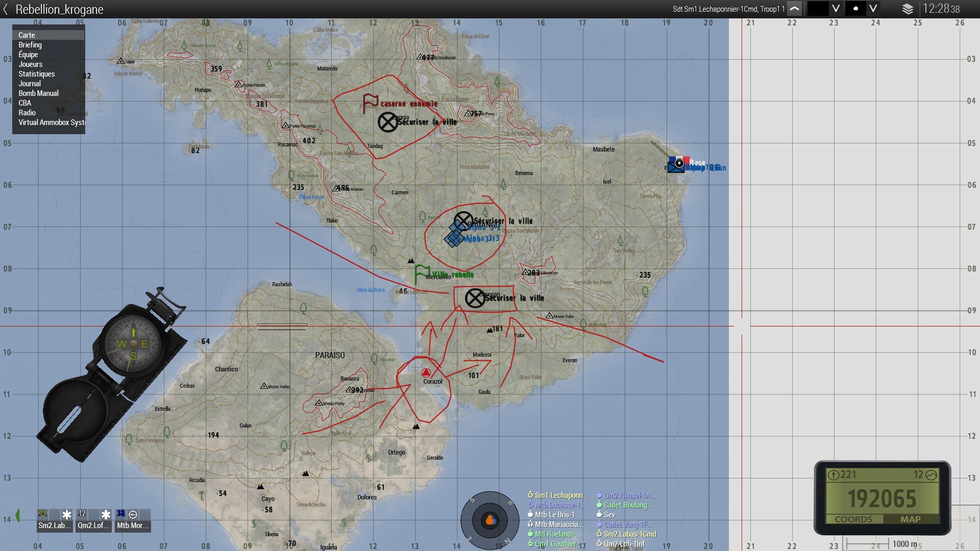Collapse the player name panel chevron
Viewport: 980px width, 551px height.
pyautogui.click(x=794, y=9)
